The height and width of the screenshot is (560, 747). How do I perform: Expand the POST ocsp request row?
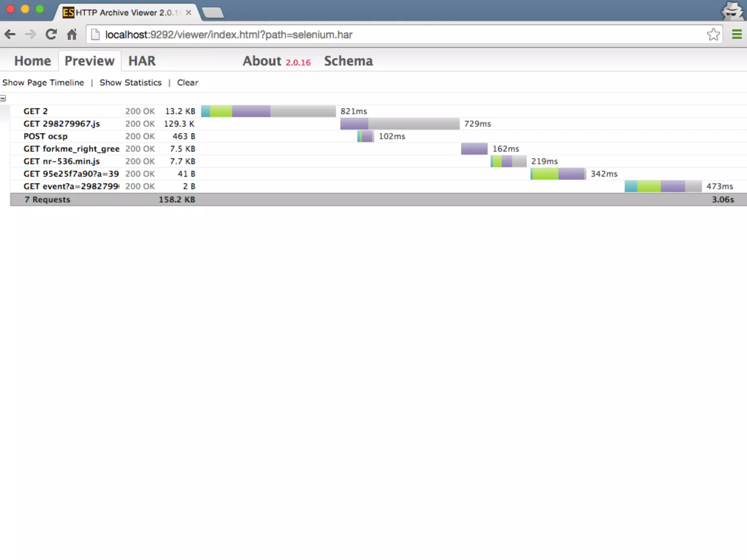[x=46, y=136]
